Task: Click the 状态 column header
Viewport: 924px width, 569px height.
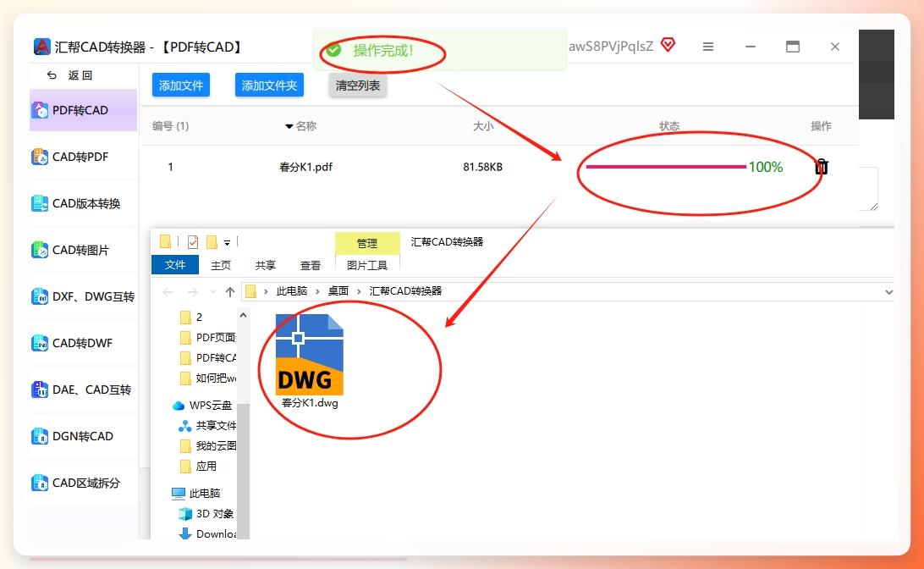Action: [669, 126]
